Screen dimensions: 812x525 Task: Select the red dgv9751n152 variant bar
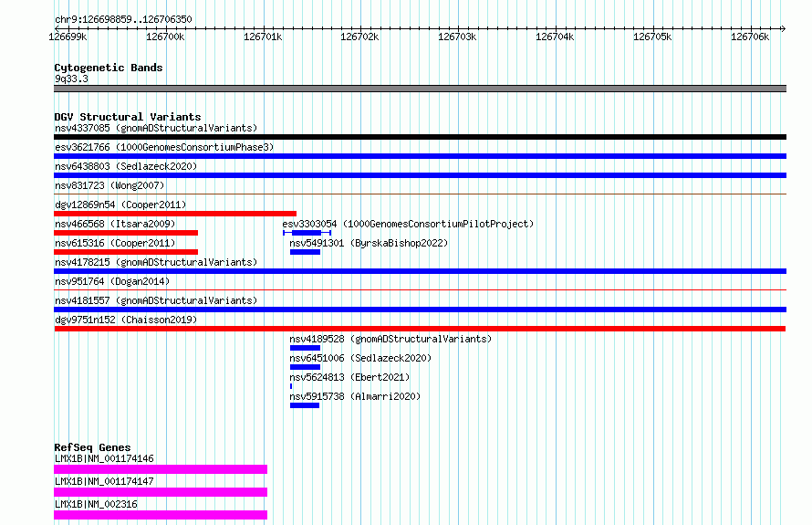[420, 329]
